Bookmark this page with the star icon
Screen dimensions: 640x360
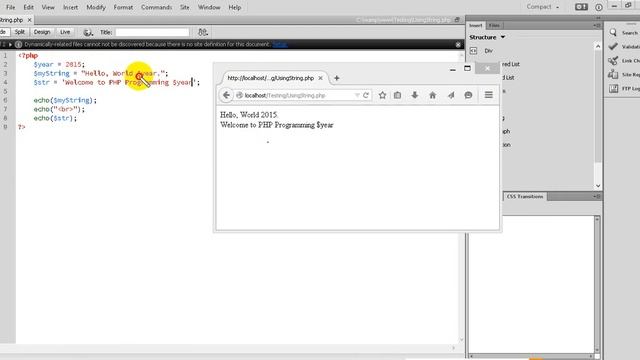[x=382, y=95]
